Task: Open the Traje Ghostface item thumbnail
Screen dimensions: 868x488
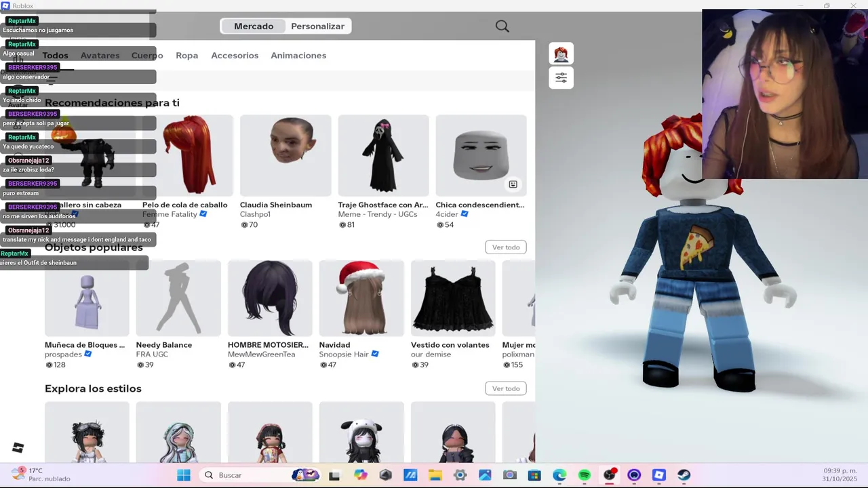Action: (x=383, y=155)
